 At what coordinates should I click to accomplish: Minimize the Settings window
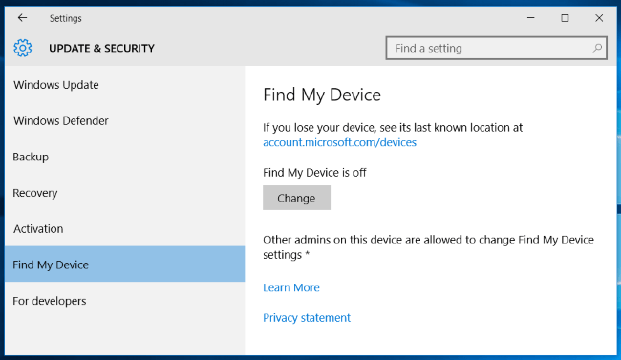tap(530, 18)
